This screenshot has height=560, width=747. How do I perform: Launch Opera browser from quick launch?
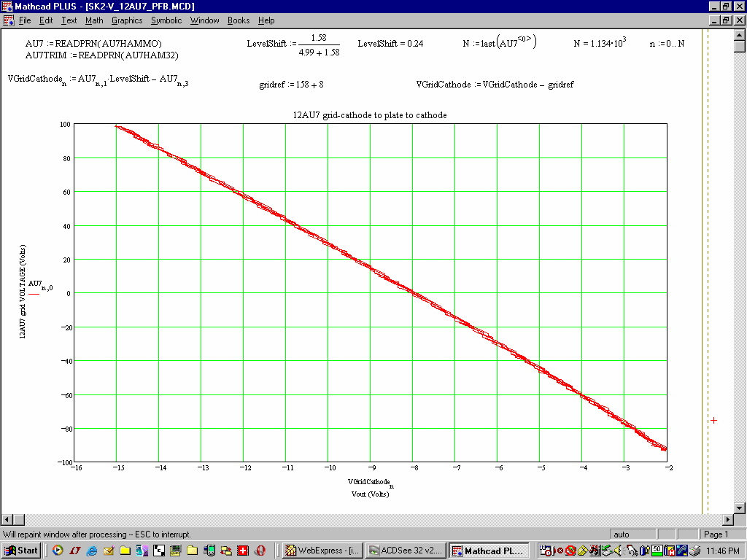pyautogui.click(x=260, y=551)
